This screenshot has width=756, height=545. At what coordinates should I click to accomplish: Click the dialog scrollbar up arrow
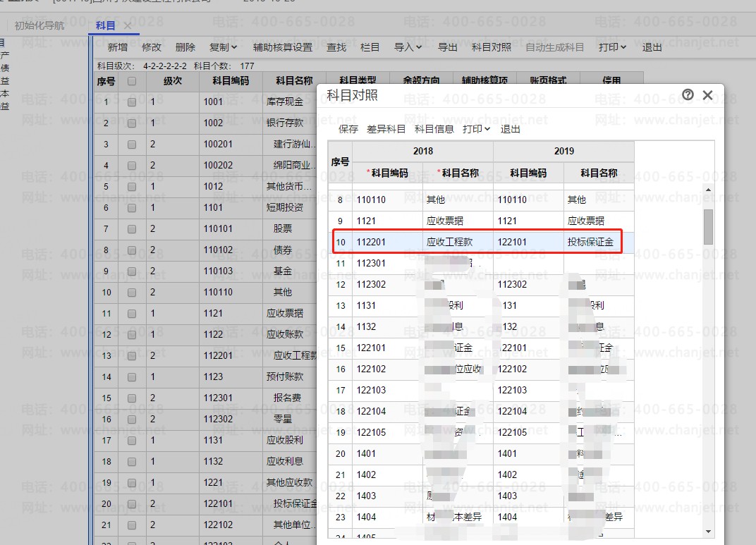click(708, 190)
